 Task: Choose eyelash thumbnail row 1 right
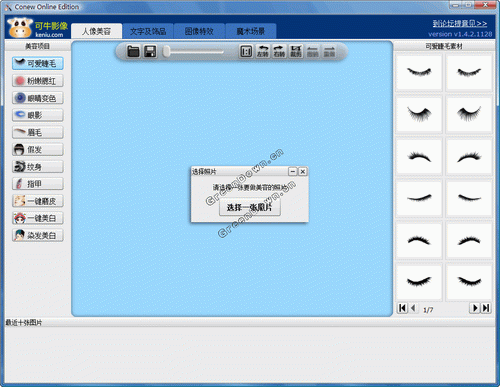point(469,72)
